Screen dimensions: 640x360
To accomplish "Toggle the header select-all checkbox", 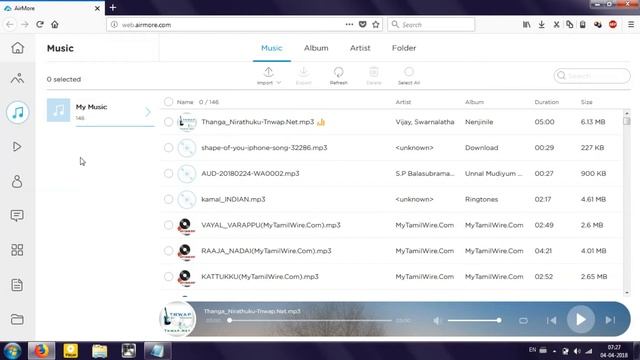I will click(168, 102).
